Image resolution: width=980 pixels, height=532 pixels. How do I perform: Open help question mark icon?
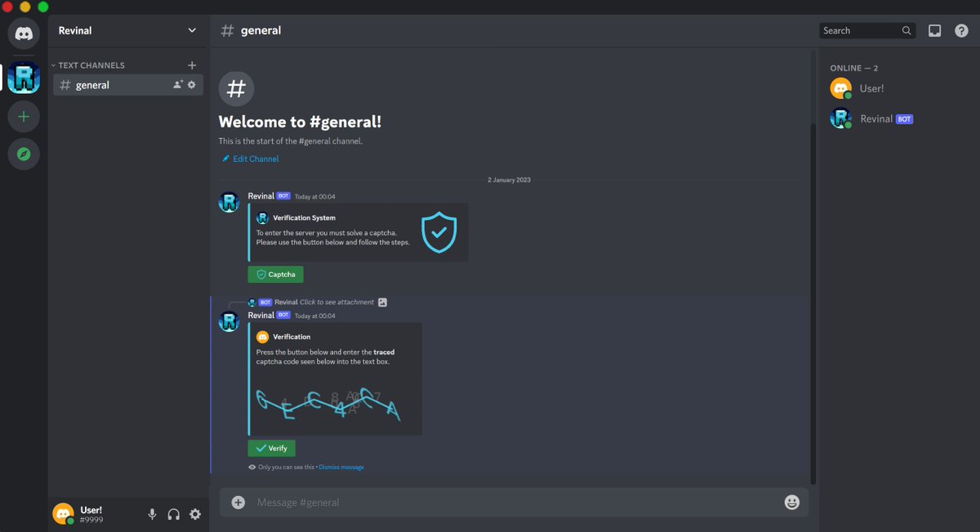click(x=961, y=30)
